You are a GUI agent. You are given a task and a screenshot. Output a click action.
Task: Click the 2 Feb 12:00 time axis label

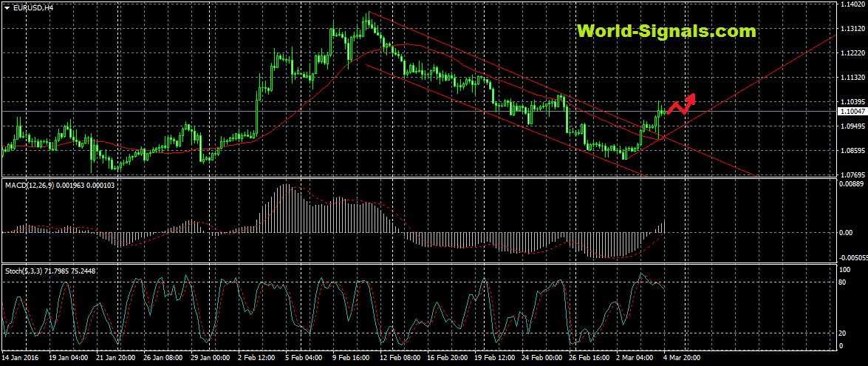coord(256,357)
